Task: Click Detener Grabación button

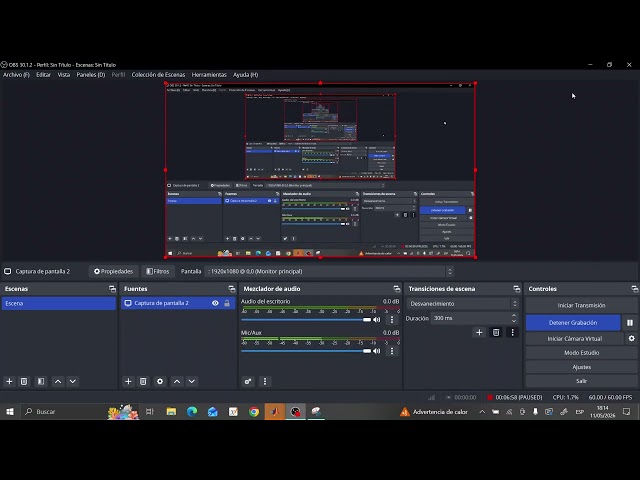Action: [573, 322]
